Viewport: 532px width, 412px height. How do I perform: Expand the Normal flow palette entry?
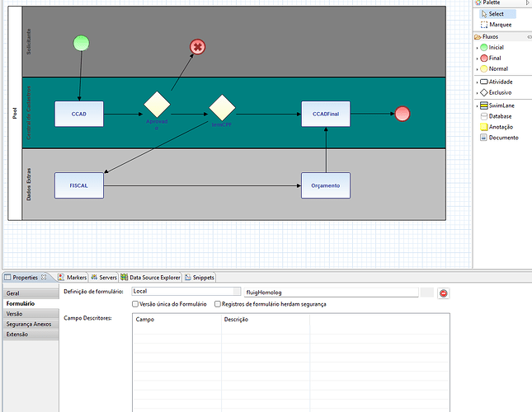[x=477, y=69]
